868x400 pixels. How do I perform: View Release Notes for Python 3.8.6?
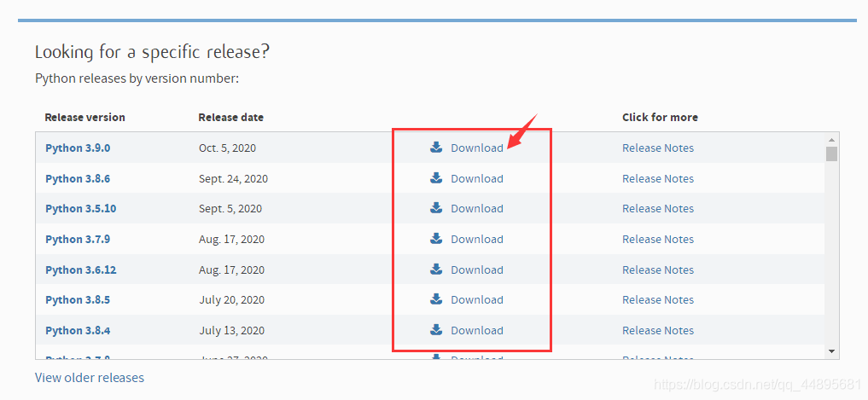click(658, 178)
